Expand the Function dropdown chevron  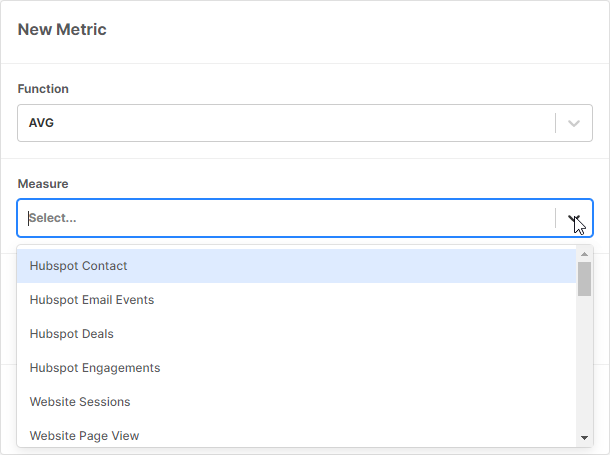tap(574, 123)
